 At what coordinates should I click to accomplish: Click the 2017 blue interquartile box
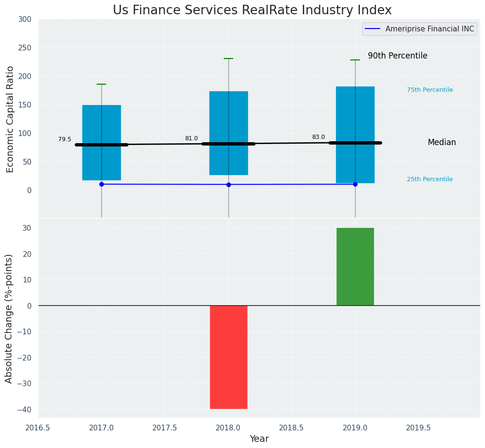pyautogui.click(x=101, y=119)
